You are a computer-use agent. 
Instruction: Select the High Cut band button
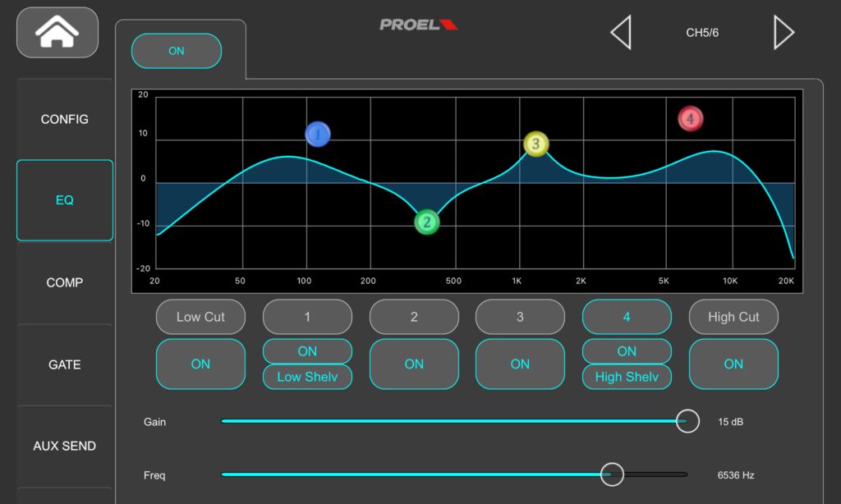pyautogui.click(x=733, y=317)
